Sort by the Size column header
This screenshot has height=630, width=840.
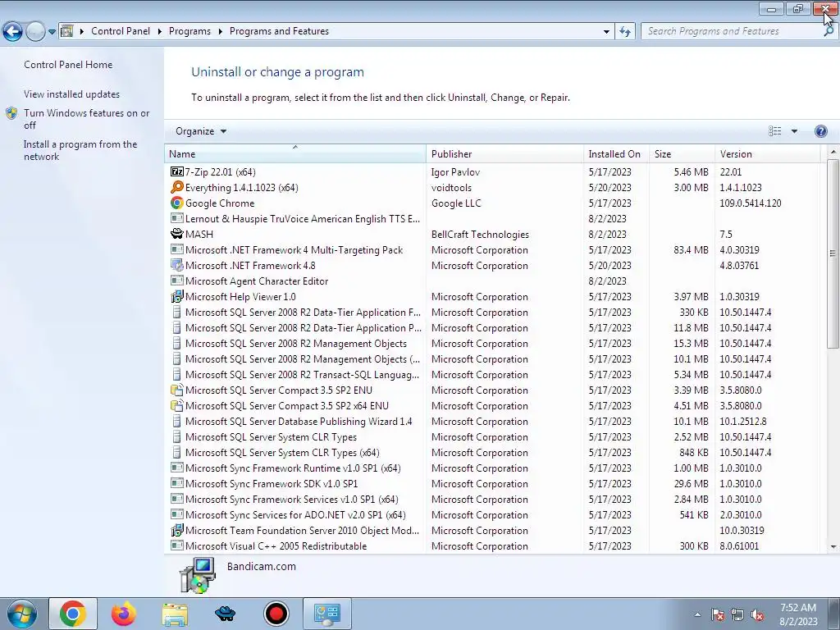(682, 153)
